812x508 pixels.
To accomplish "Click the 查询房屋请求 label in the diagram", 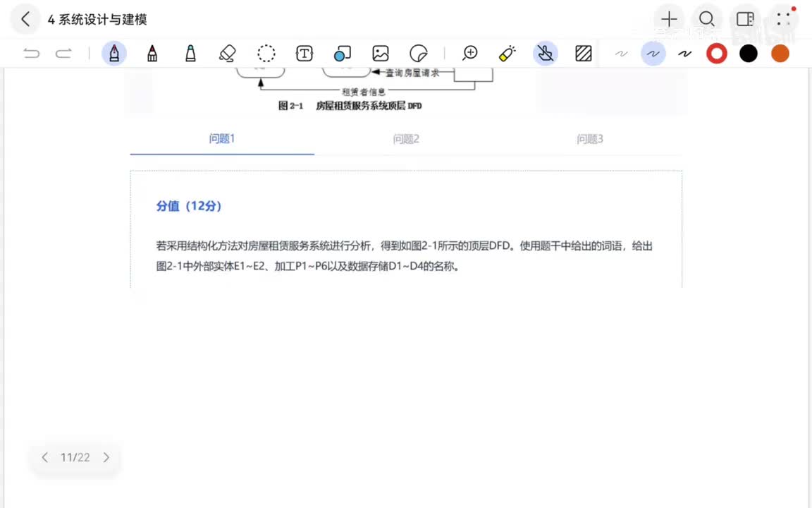I will pos(412,73).
